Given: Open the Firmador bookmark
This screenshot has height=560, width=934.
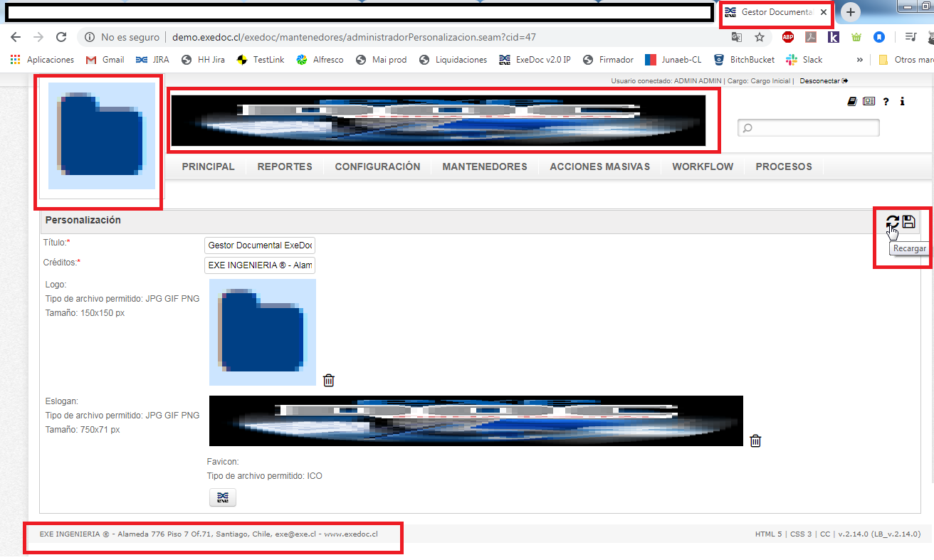Looking at the screenshot, I should coord(608,60).
